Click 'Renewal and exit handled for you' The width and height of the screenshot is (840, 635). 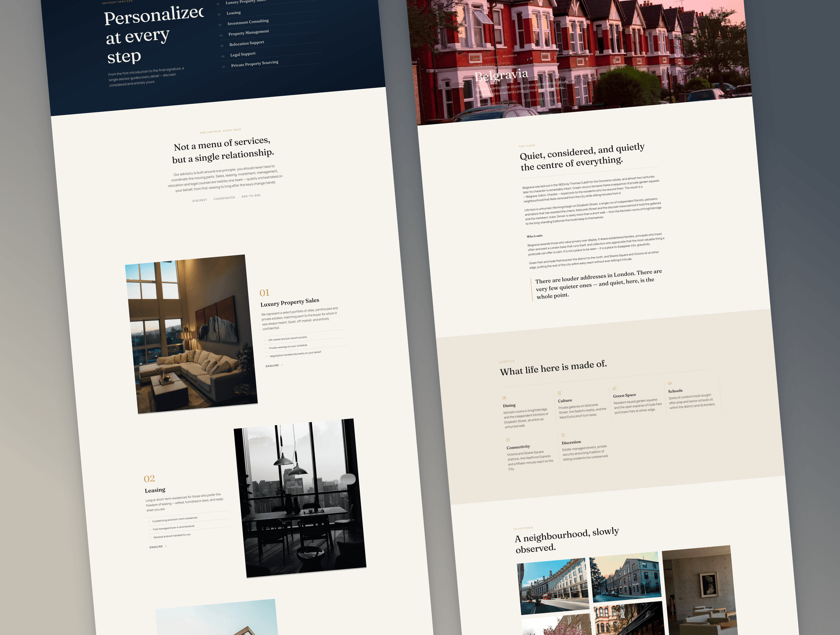[x=172, y=536]
